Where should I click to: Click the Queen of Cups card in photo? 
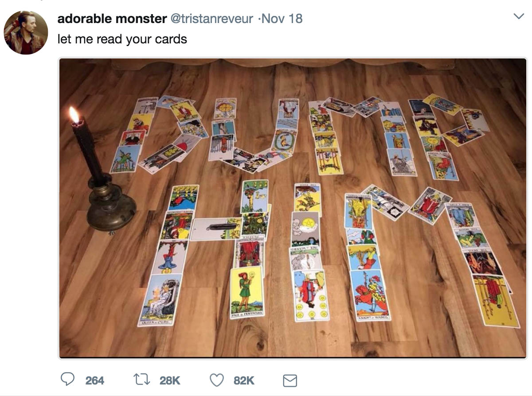[160, 300]
